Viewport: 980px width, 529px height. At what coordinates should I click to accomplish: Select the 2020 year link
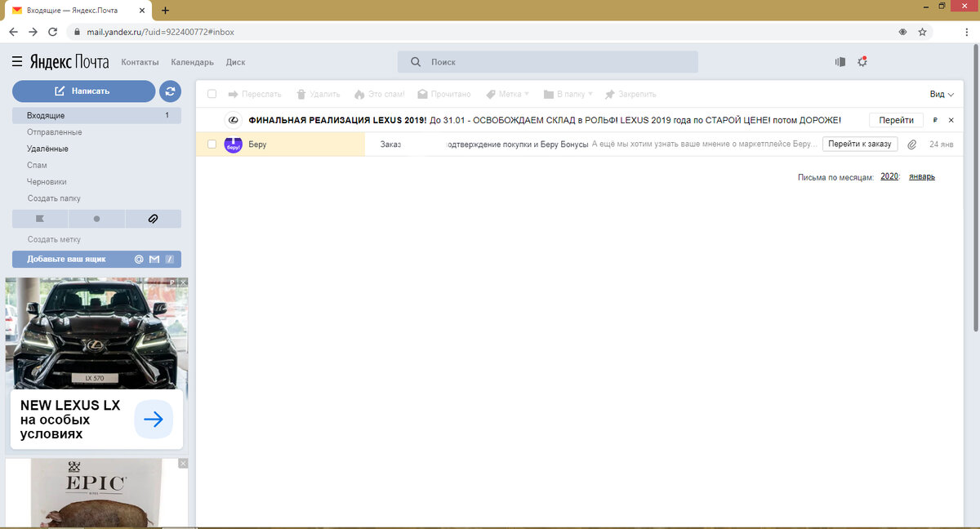[x=889, y=176]
